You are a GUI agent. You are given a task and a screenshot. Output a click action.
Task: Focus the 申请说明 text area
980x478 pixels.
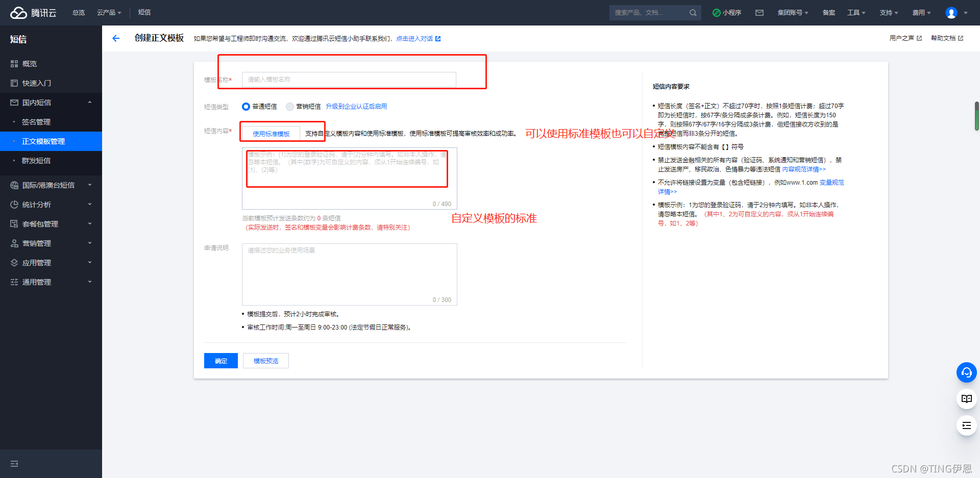click(350, 274)
